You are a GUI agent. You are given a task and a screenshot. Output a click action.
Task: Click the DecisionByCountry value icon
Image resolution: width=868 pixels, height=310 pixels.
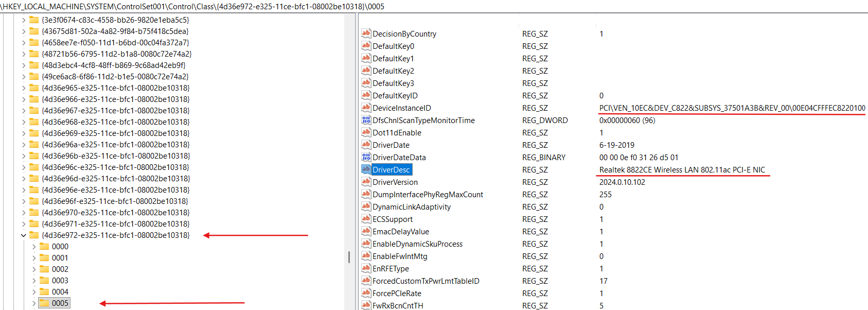[366, 33]
